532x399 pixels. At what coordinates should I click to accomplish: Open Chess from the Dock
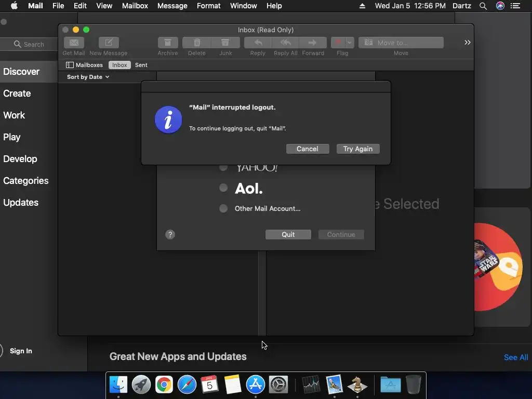pos(357,385)
